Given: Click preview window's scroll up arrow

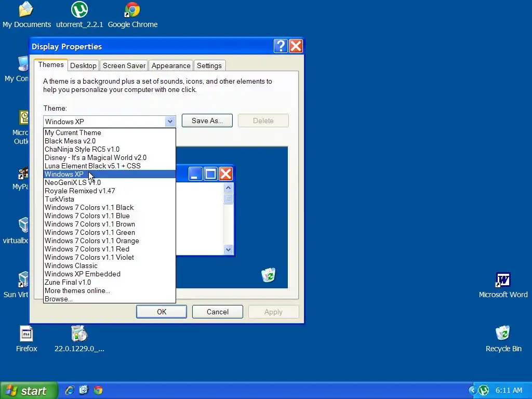Looking at the screenshot, I should click(x=229, y=188).
